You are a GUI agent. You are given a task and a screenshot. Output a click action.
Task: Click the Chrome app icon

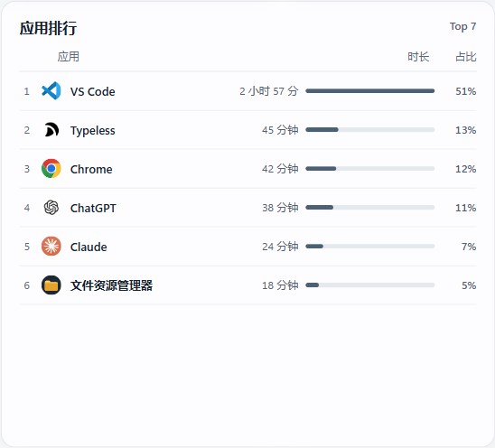point(51,169)
